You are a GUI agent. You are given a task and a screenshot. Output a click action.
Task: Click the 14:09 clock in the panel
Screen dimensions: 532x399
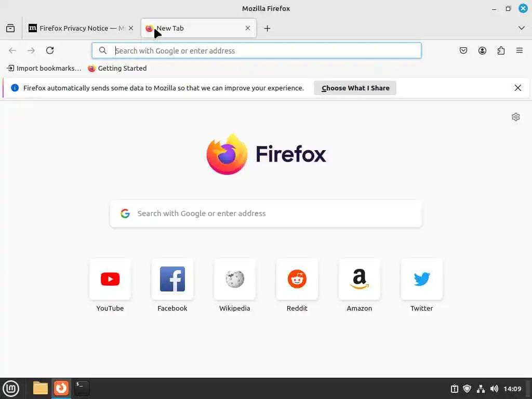[512, 389]
